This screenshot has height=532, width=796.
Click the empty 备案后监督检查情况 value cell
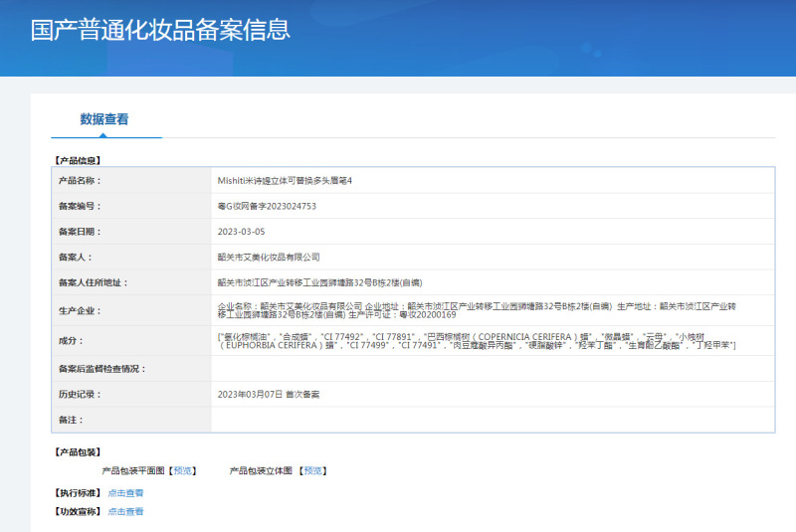[x=493, y=368]
